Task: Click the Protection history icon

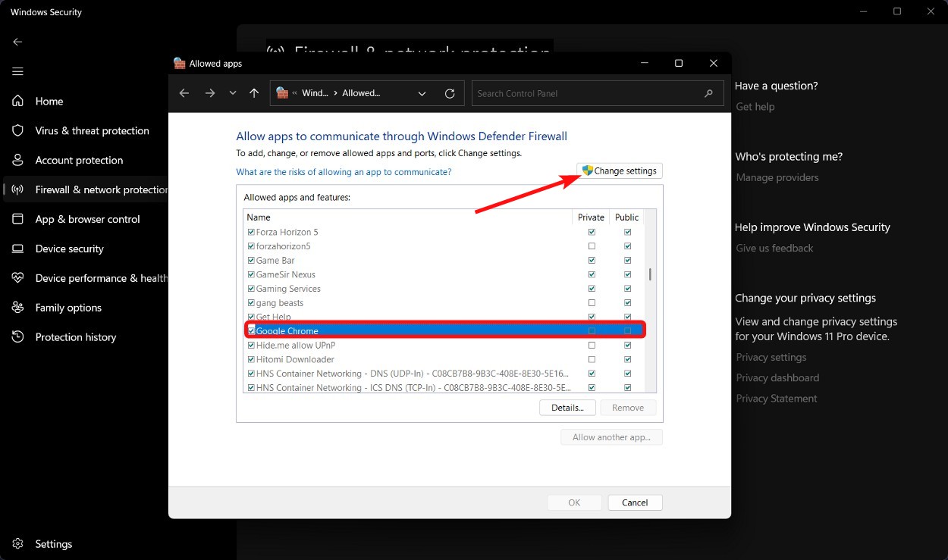Action: pos(17,337)
